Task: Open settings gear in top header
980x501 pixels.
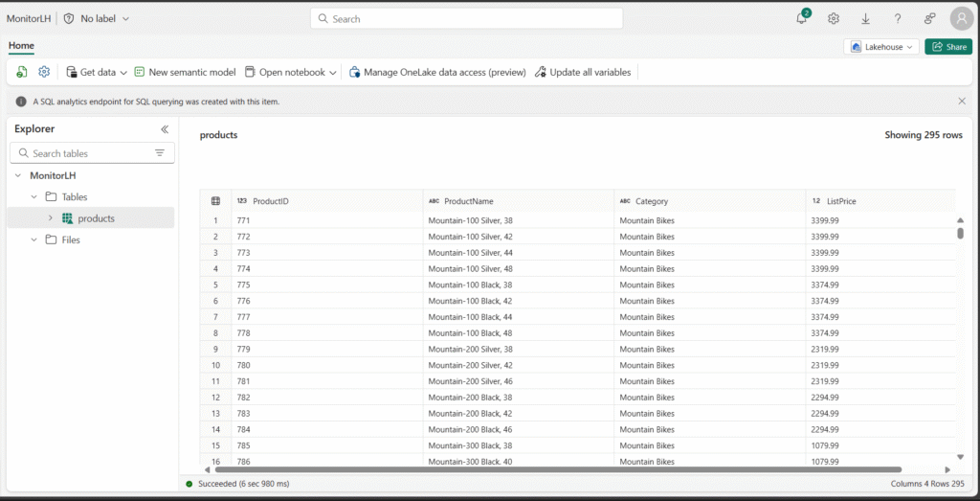Action: pyautogui.click(x=834, y=19)
